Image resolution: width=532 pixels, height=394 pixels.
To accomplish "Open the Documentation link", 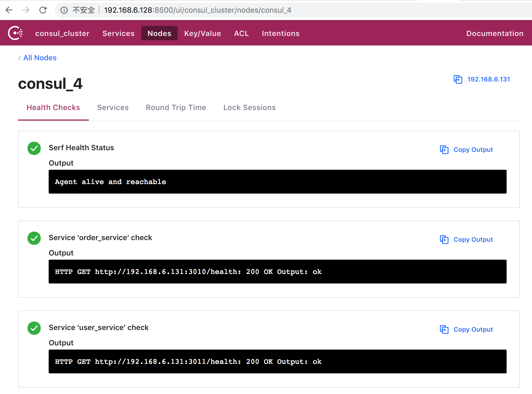I will (494, 33).
